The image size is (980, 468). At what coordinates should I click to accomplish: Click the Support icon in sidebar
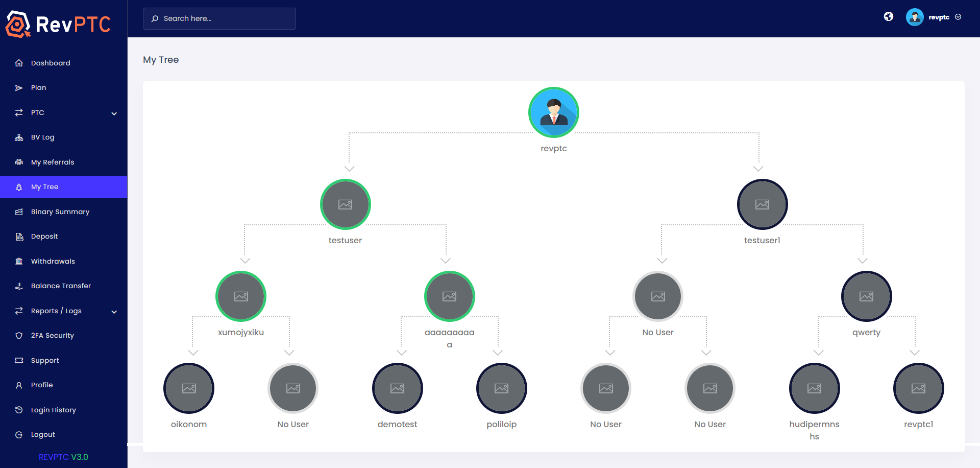point(19,360)
